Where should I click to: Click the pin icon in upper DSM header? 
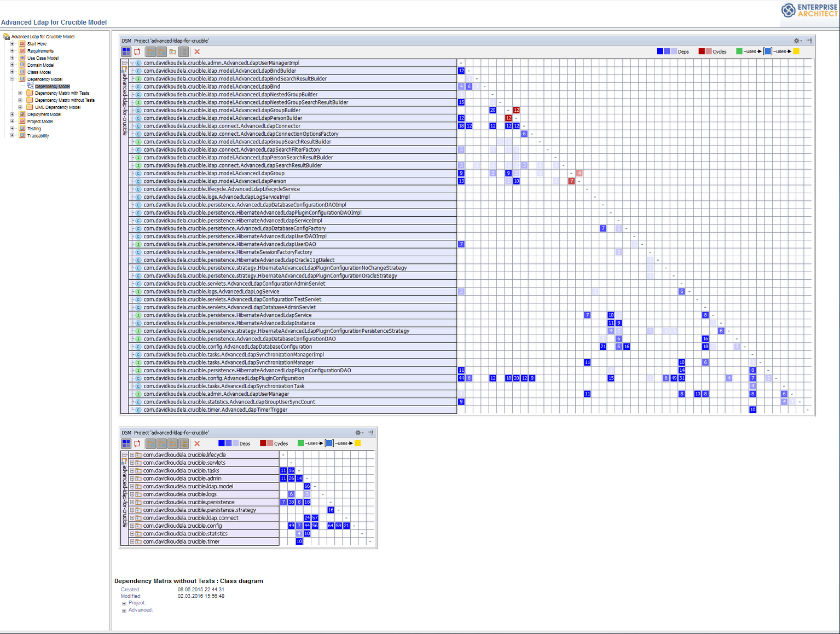coord(809,41)
